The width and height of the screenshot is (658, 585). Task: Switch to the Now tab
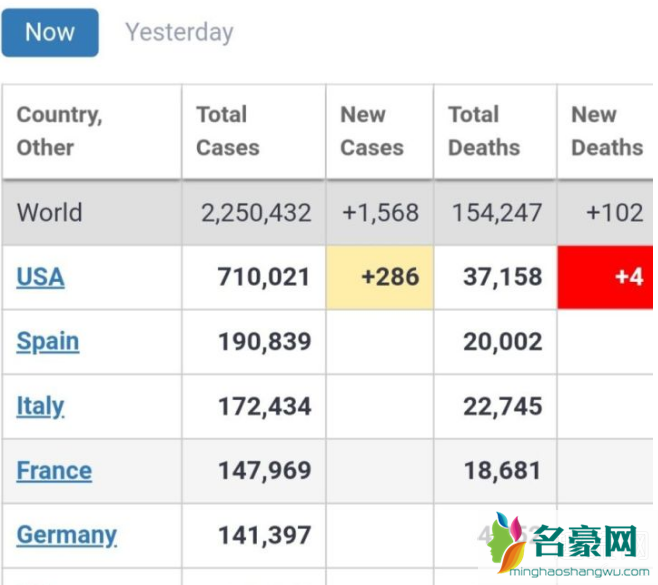click(x=50, y=33)
